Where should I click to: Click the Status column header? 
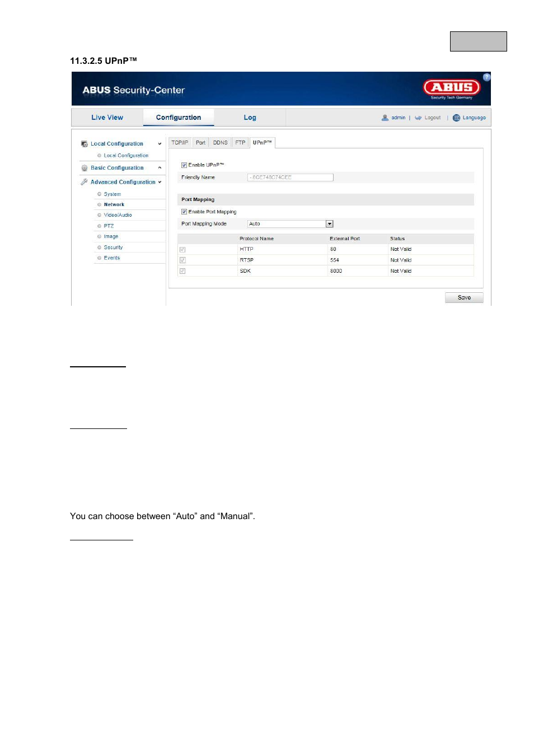coord(397,239)
